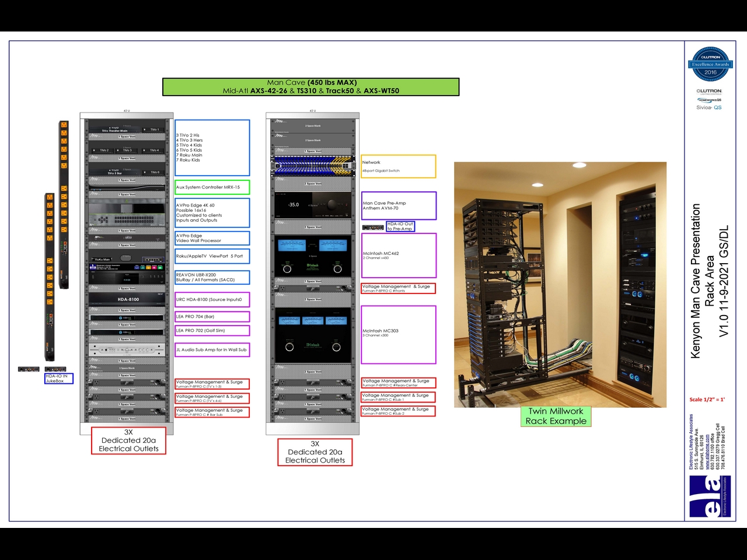Click the HomeWorks QS logo
747x560 pixels.
(x=710, y=100)
